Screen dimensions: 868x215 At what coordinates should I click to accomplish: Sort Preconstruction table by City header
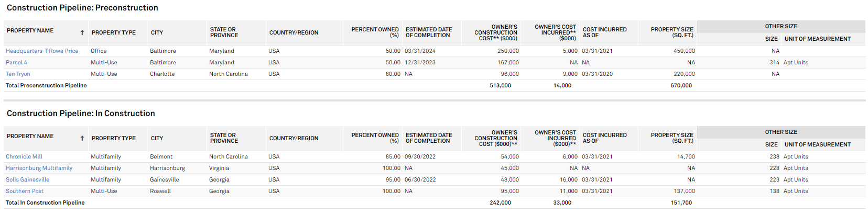tap(157, 32)
